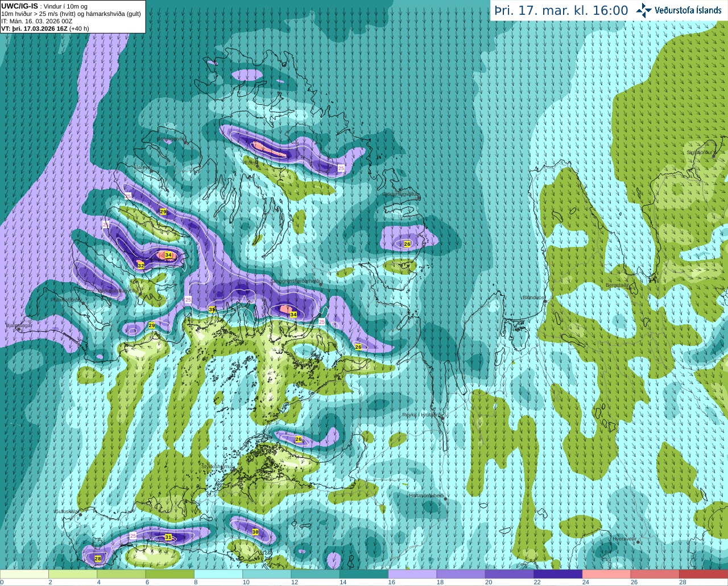The image size is (728, 586).
Task: Click the VT: þri. 17.03.2026 16Z line
Action: [x=45, y=28]
